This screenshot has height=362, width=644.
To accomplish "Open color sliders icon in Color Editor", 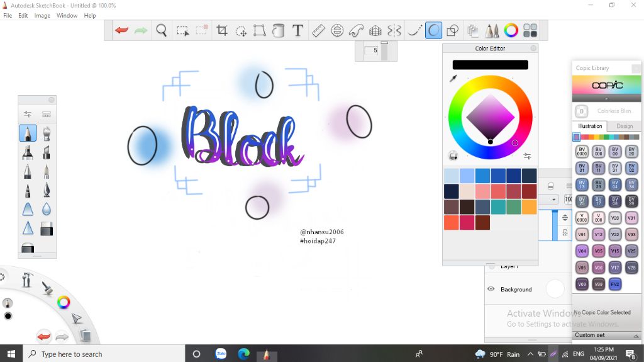I will [x=528, y=156].
